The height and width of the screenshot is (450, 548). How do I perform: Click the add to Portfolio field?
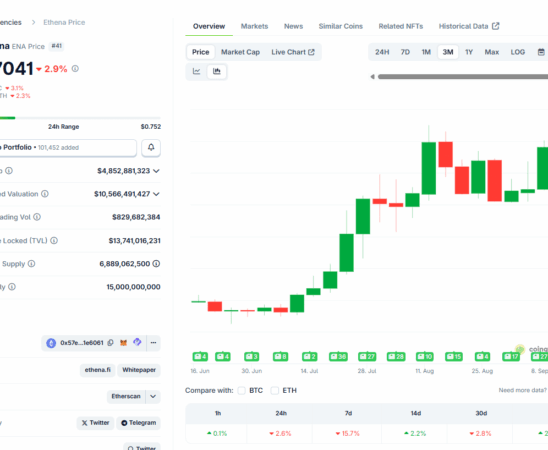68,147
